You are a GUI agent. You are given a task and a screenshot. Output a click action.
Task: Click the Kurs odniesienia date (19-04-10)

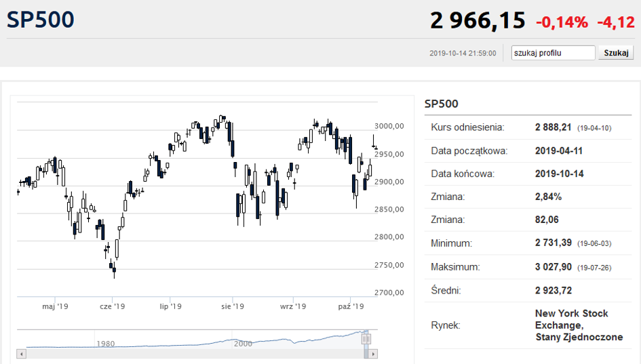[x=594, y=128]
